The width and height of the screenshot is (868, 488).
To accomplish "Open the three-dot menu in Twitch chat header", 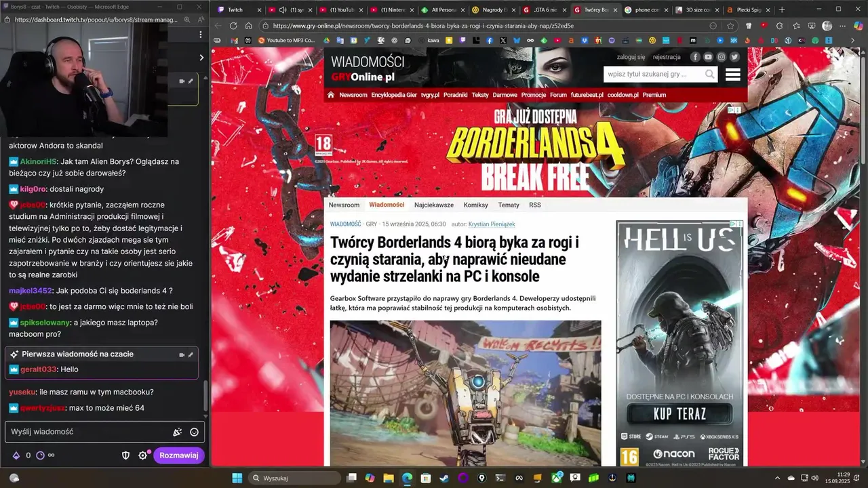I will pos(200,34).
